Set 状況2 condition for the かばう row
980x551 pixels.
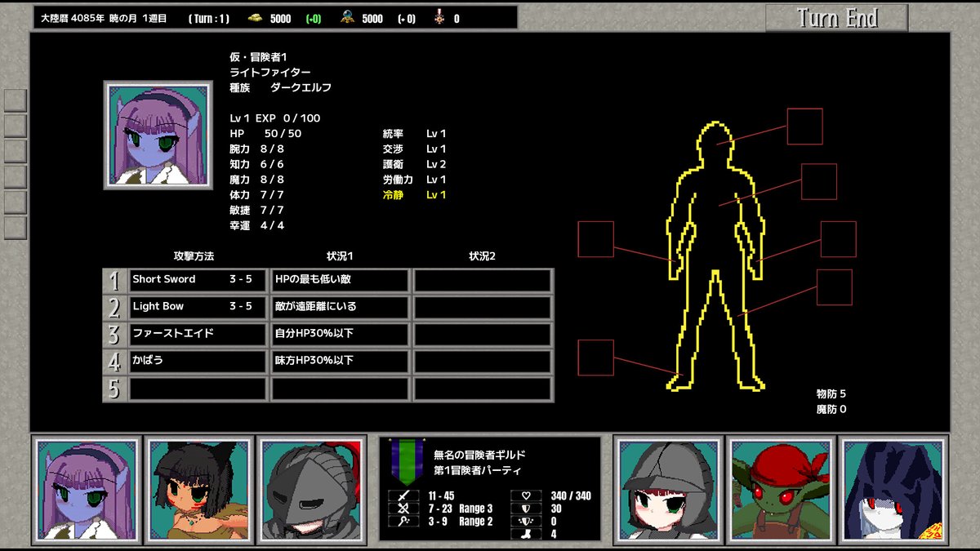(483, 361)
